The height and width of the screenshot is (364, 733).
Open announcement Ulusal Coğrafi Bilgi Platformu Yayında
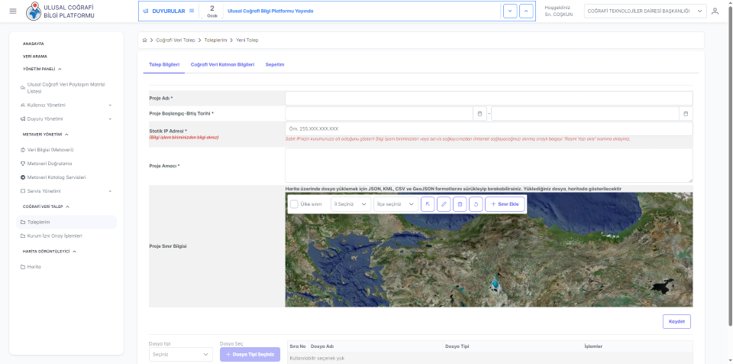coord(271,11)
